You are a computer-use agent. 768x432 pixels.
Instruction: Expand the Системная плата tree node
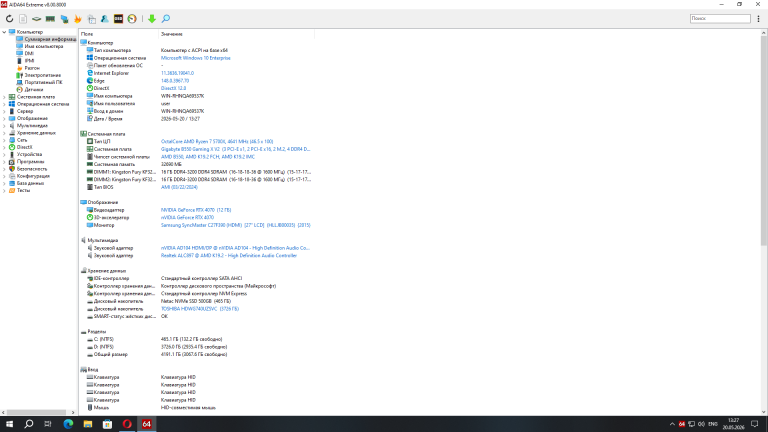[x=4, y=97]
